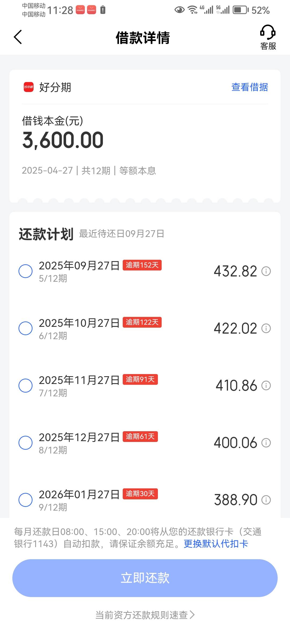Screen dimensions: 290x644
Task: Select the 2025年11月27日 installment radio button
Action: click(x=26, y=385)
